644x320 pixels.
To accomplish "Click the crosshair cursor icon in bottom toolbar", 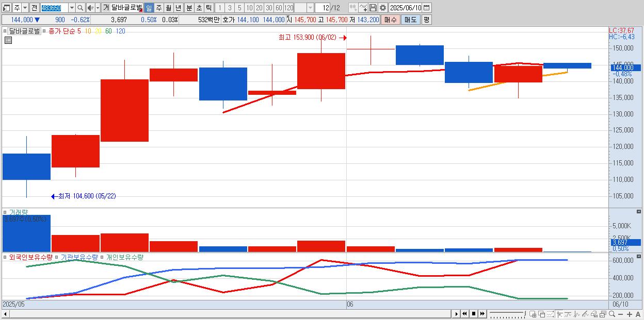I will (x=559, y=314).
